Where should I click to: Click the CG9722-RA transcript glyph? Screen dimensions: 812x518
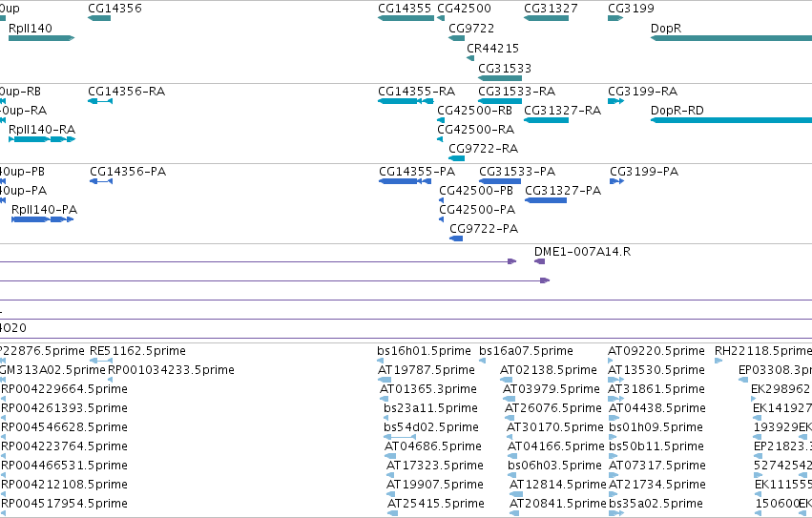456,158
